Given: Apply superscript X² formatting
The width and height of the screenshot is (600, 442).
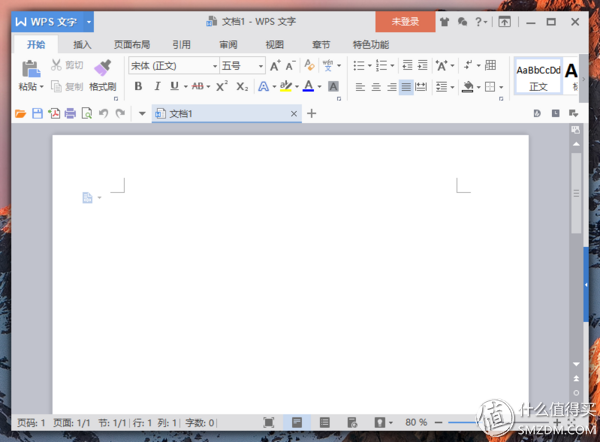Looking at the screenshot, I should [222, 86].
